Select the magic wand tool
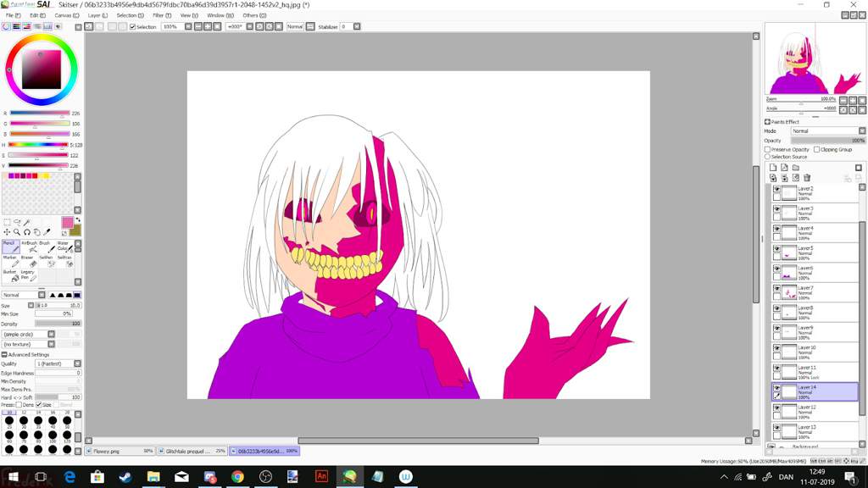Screen dimensions: 868x488 [27, 223]
